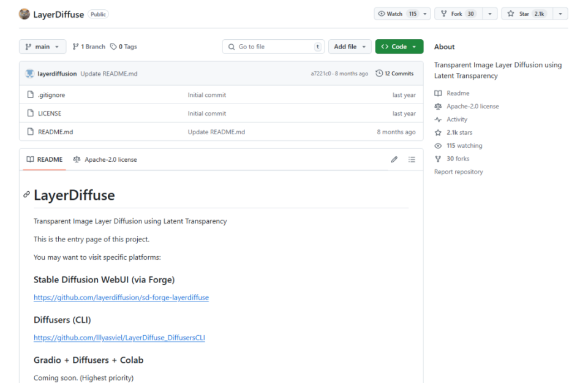Image resolution: width=588 pixels, height=383 pixels.
Task: Switch to the Apache-2.0 license tab
Action: [105, 159]
